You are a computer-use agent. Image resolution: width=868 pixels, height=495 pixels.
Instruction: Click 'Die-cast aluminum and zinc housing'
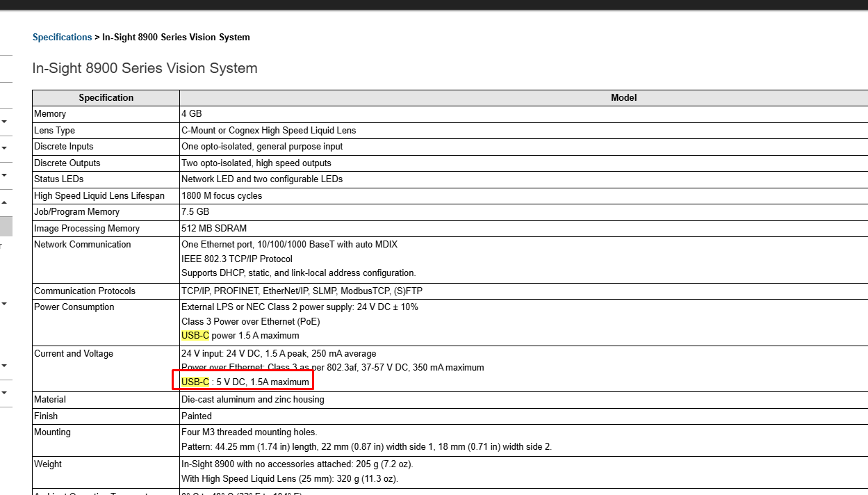click(x=253, y=400)
